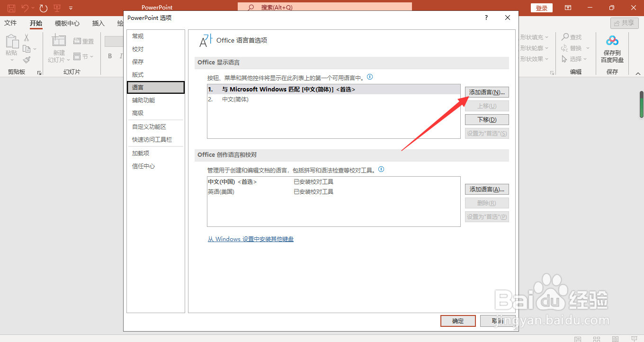Viewport: 644px width, 342px height.
Task: Select Proofing category in options
Action: pyautogui.click(x=156, y=49)
